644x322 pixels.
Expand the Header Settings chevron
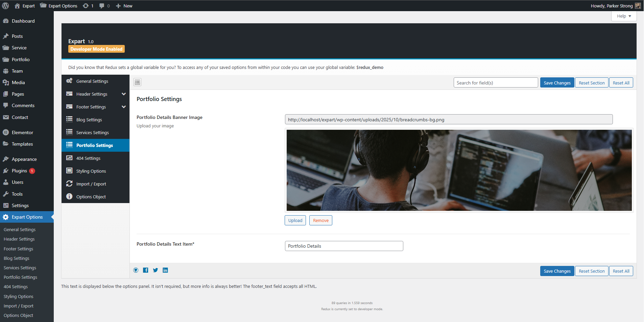point(124,94)
